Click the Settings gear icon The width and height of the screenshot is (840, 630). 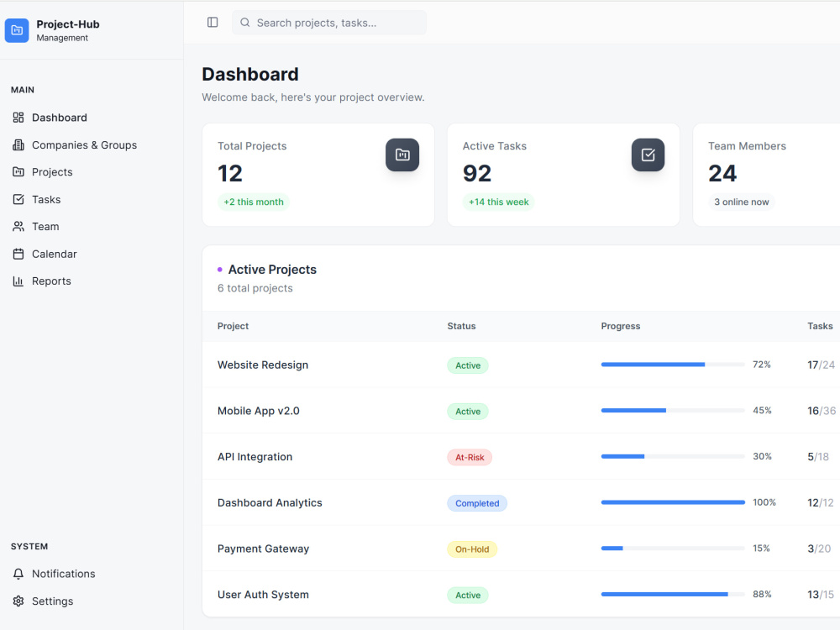pos(18,601)
